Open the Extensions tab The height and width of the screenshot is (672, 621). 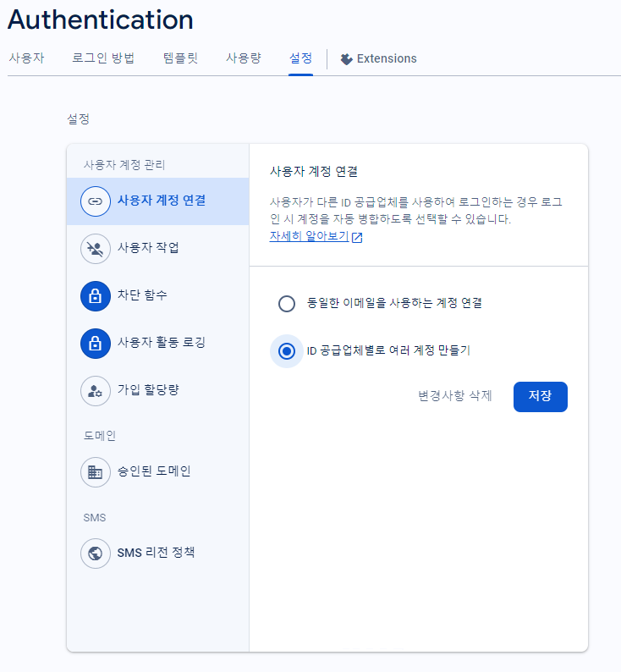click(378, 58)
